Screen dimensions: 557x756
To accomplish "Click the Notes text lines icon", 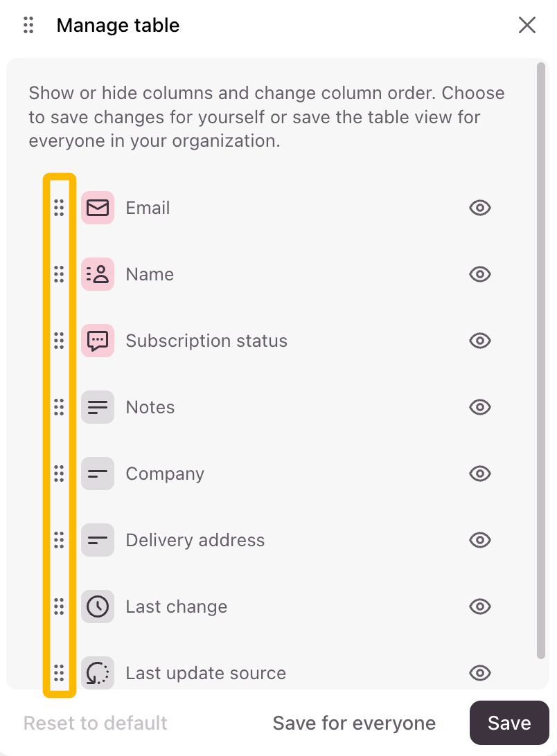I will click(x=98, y=407).
